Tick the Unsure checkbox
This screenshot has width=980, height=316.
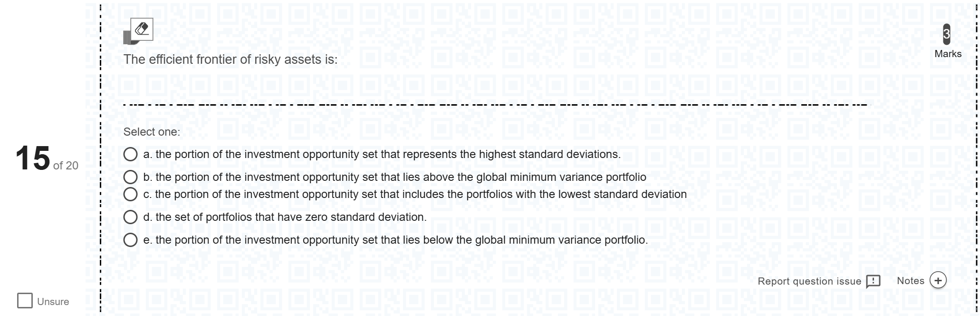(x=25, y=300)
